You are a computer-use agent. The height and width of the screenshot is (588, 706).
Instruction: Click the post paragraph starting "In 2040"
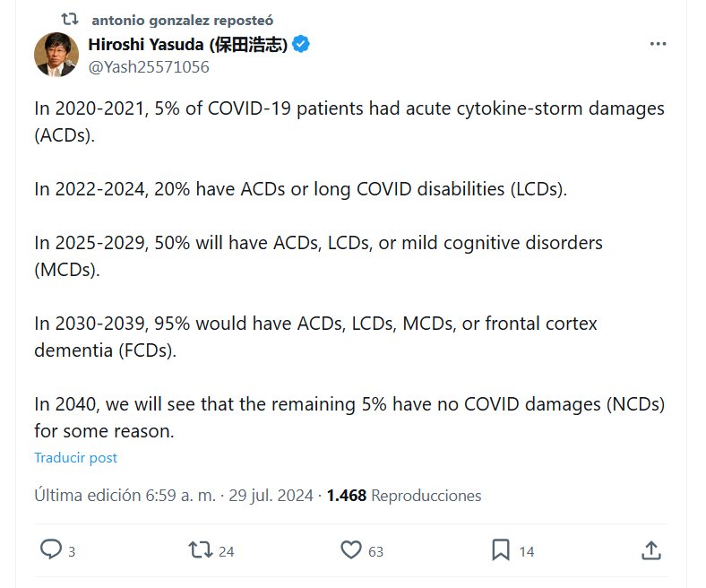click(349, 417)
